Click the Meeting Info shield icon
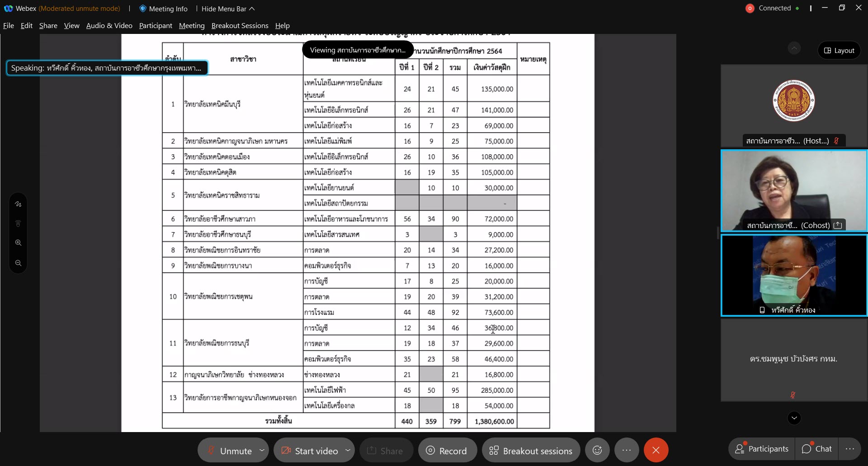This screenshot has width=868, height=466. 143,9
